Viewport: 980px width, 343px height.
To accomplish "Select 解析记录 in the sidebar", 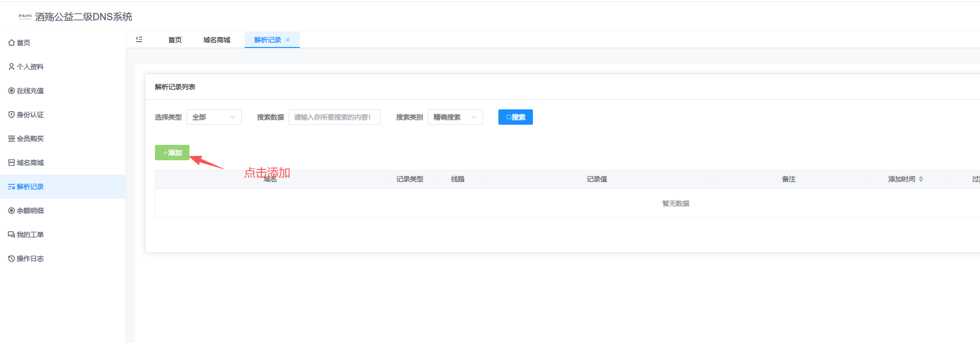I will coord(63,187).
